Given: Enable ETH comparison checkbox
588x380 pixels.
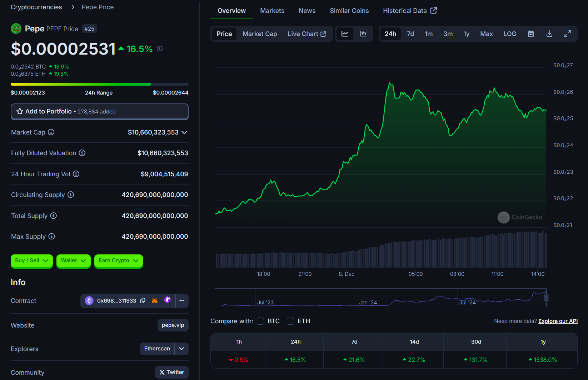Looking at the screenshot, I should pyautogui.click(x=290, y=321).
